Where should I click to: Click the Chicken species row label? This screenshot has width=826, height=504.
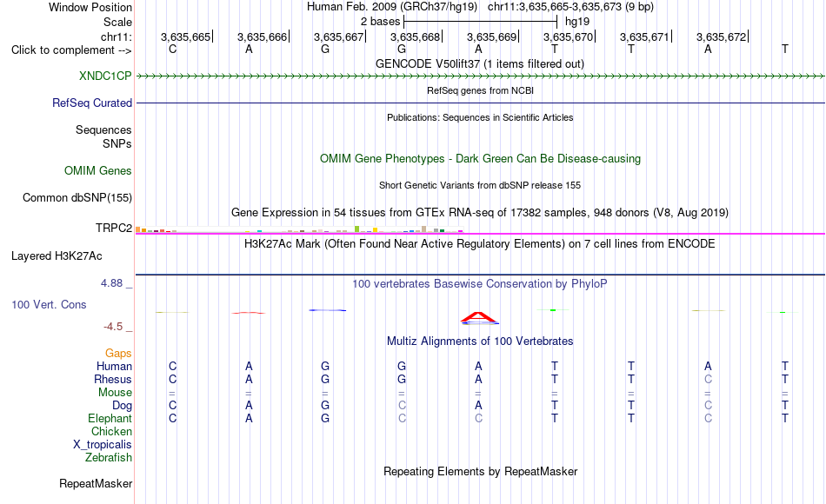[111, 431]
